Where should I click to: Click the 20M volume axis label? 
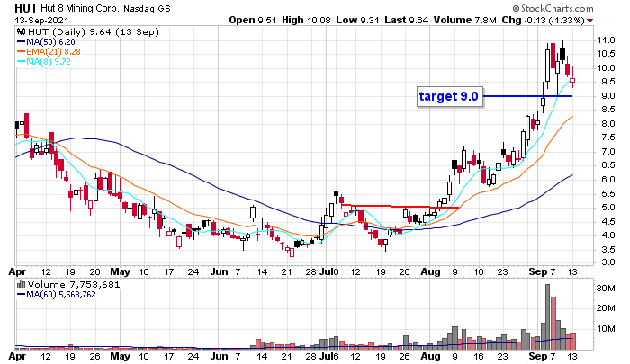(606, 308)
